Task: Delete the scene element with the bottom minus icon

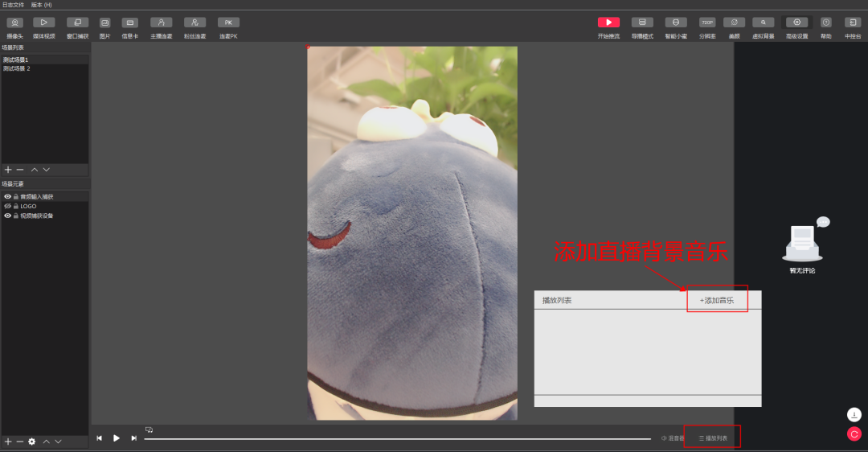Action: pos(20,442)
